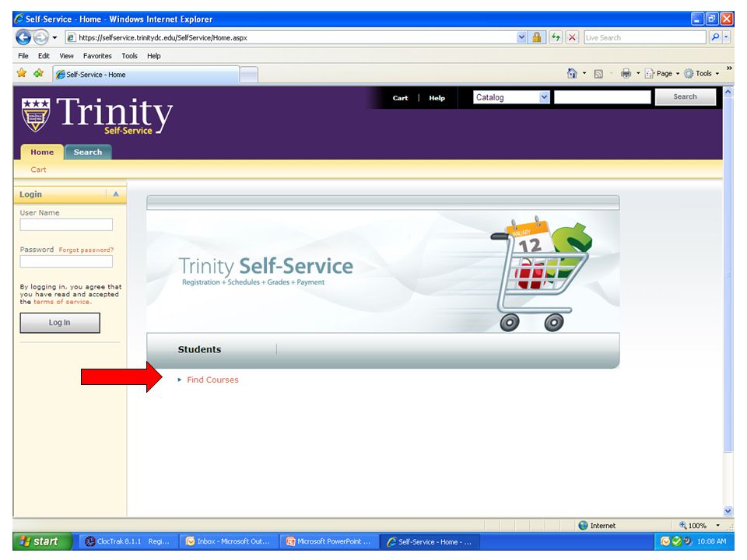Click the Stop loading X icon
The width and height of the screenshot is (747, 560).
pos(573,37)
